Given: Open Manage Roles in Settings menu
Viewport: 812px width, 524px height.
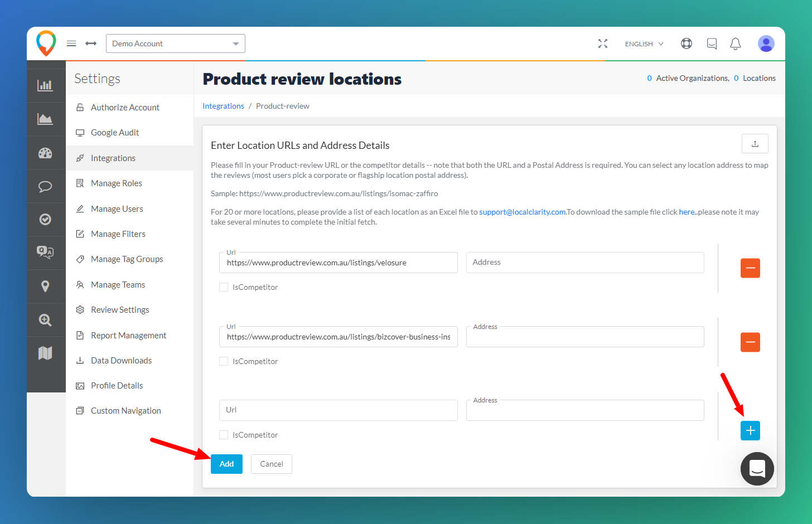Looking at the screenshot, I should pos(117,183).
